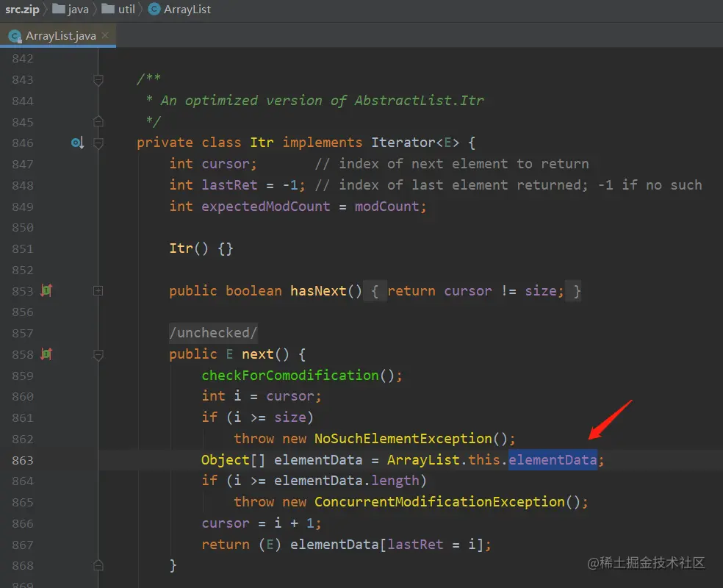Viewport: 723px width, 588px height.
Task: Click elementData.length on line 864
Action: point(346,481)
